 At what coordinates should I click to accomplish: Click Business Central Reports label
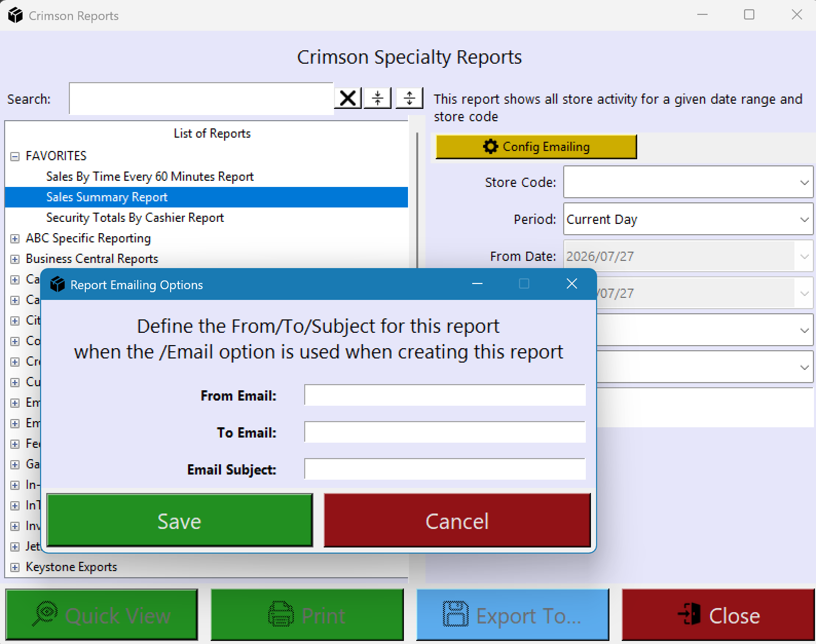pos(92,259)
